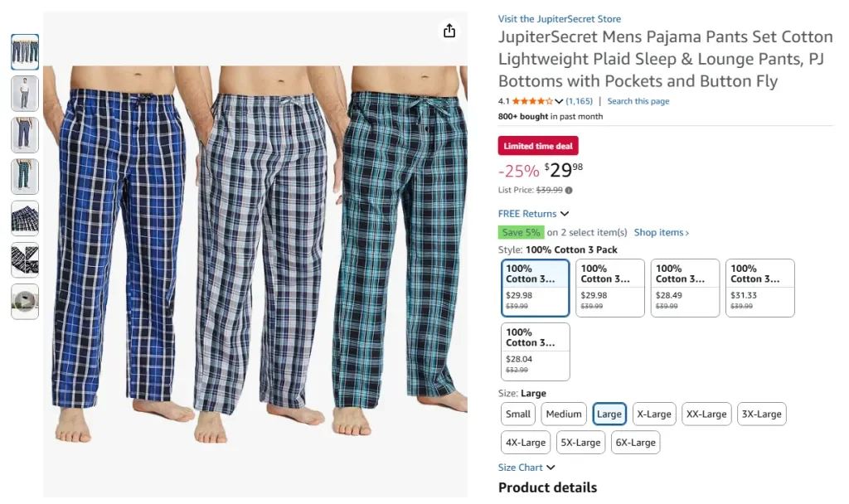The image size is (849, 504).
Task: Select the XX-Large size option
Action: 706,414
